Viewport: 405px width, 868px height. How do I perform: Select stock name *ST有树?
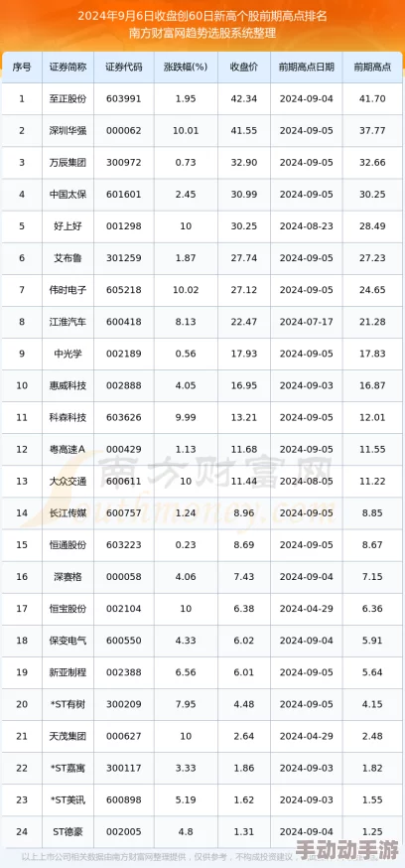click(68, 704)
